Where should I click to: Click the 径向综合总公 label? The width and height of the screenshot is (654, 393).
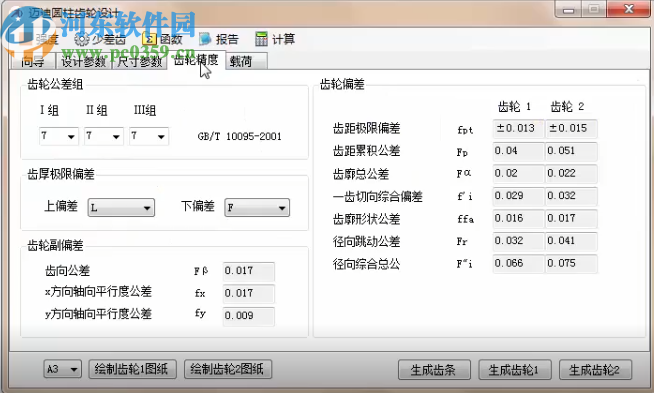click(367, 264)
